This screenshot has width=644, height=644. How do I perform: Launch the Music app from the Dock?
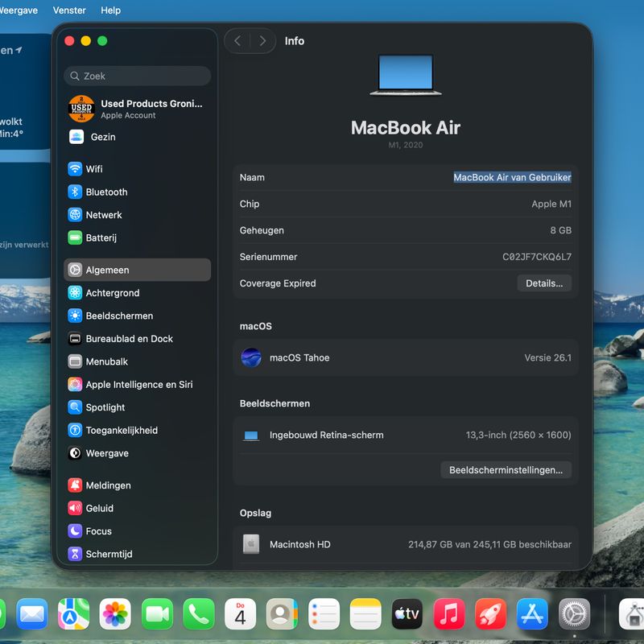click(449, 614)
